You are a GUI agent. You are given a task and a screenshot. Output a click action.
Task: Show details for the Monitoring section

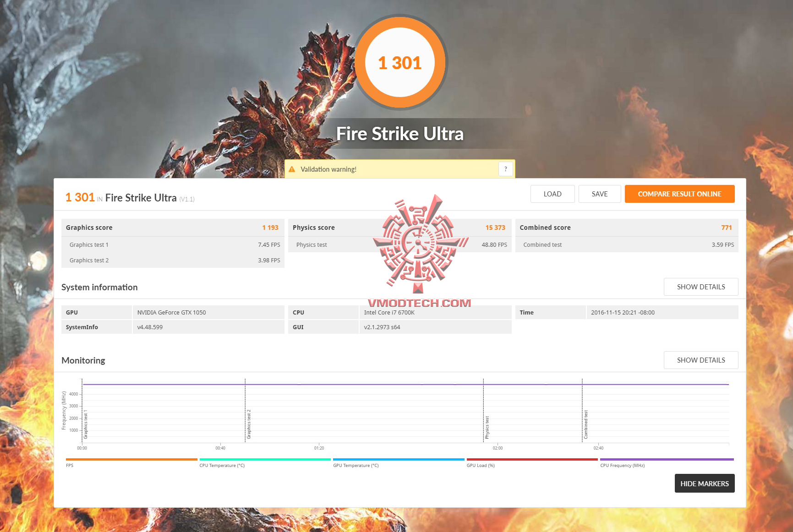pos(701,360)
